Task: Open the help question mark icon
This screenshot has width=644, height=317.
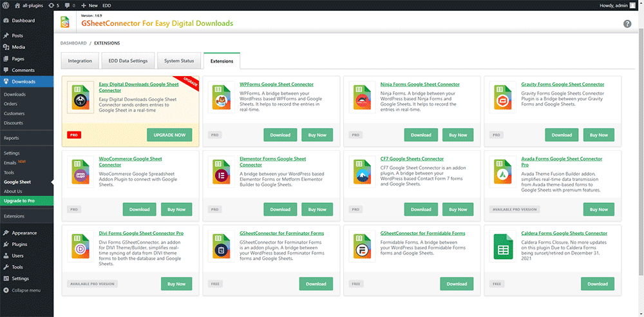Action: (x=627, y=24)
